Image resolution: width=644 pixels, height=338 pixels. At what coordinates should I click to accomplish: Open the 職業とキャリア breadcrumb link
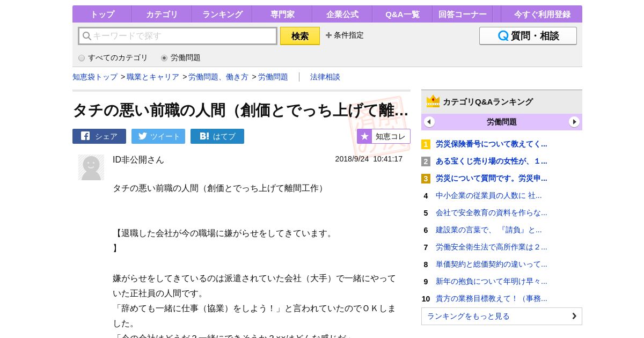153,77
